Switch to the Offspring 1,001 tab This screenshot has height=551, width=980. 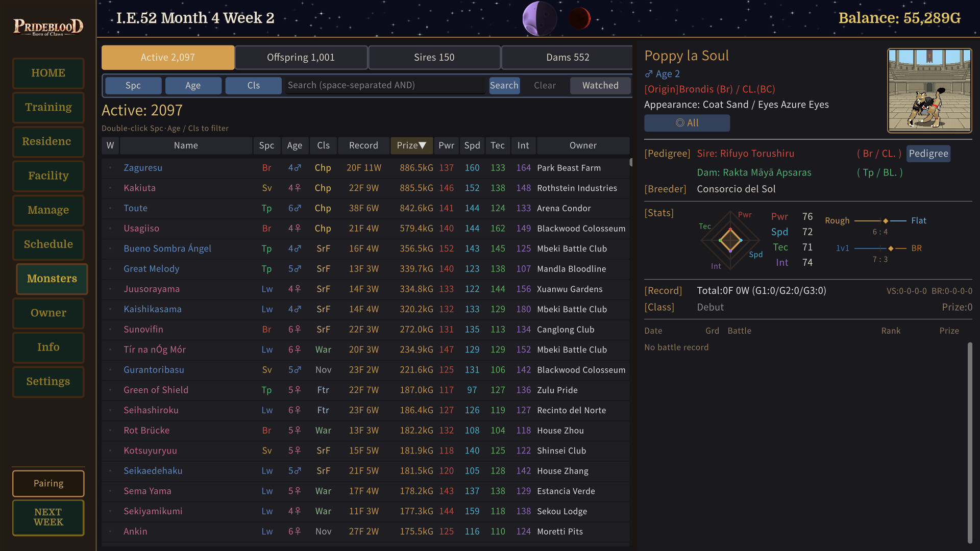(x=301, y=58)
